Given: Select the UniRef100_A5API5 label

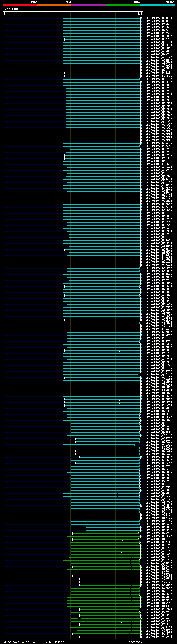Looking at the screenshot, I should [159, 530].
